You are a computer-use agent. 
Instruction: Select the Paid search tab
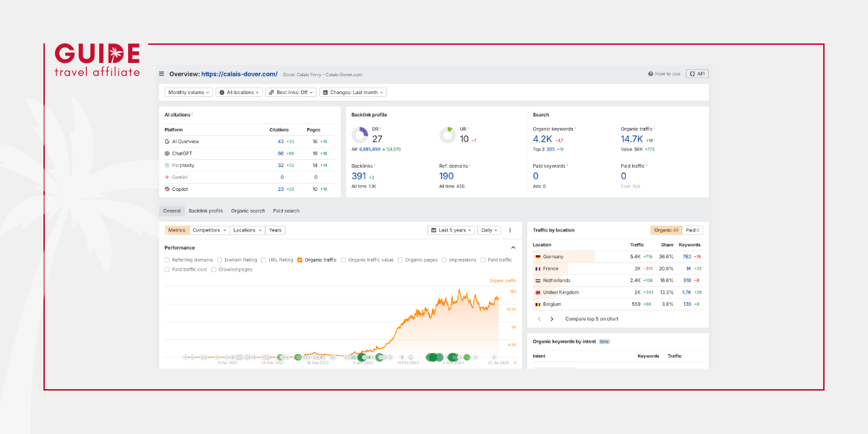coord(286,211)
